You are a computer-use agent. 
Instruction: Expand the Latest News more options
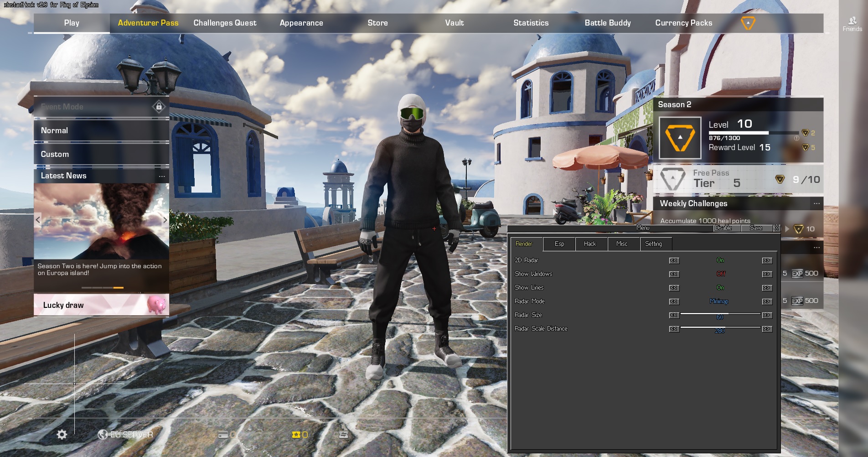(x=162, y=176)
